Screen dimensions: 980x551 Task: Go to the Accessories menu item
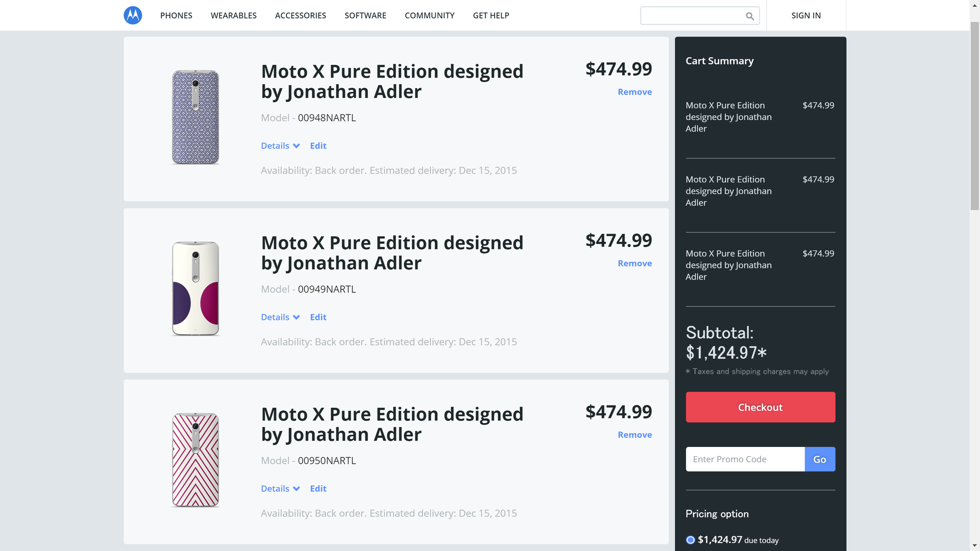click(300, 15)
